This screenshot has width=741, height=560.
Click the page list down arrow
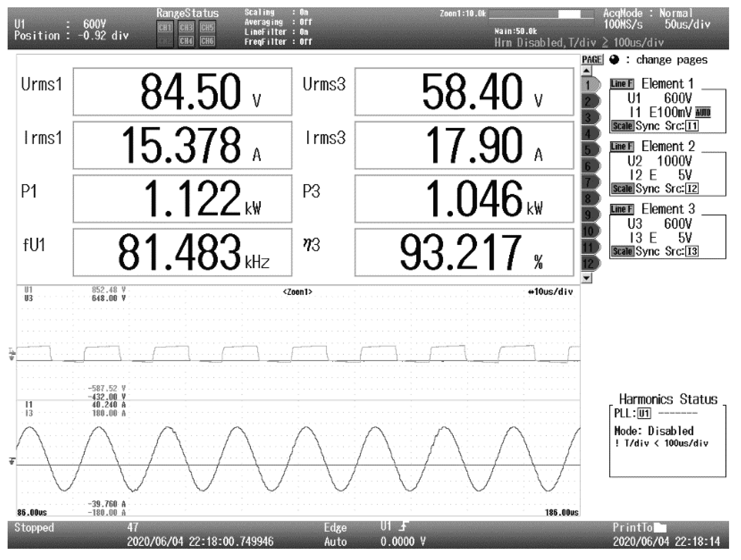point(587,278)
